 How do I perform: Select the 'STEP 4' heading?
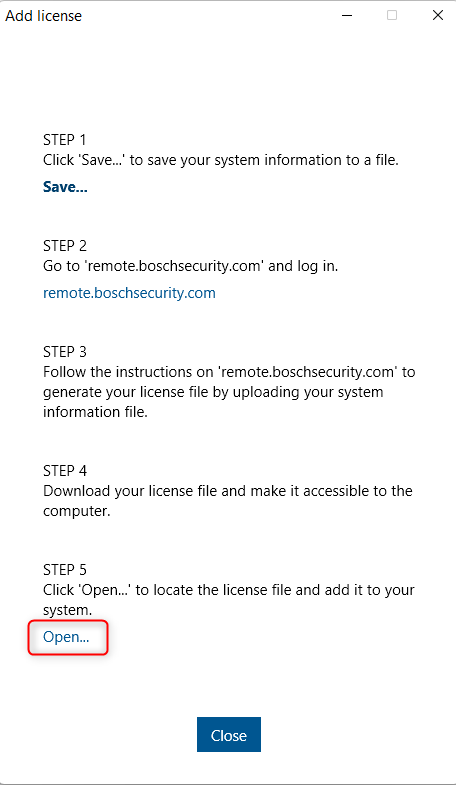pyautogui.click(x=65, y=471)
